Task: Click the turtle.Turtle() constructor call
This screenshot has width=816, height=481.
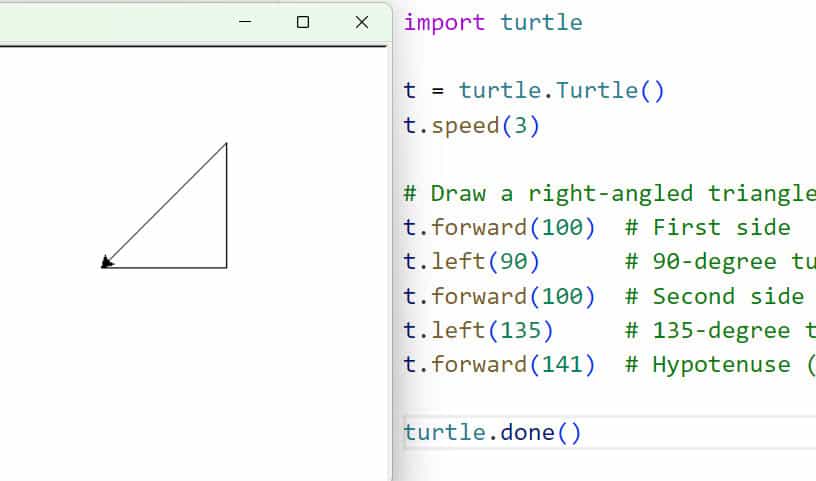Action: point(561,91)
